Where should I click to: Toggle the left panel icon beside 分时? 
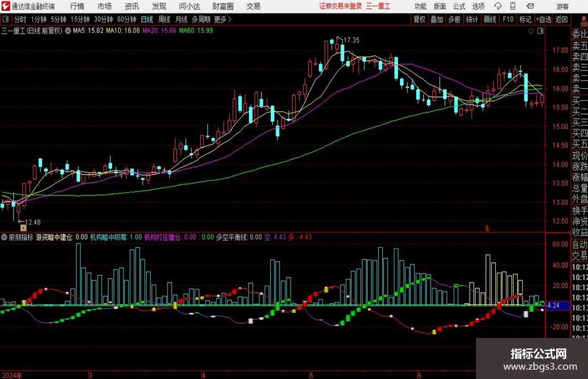(5, 19)
